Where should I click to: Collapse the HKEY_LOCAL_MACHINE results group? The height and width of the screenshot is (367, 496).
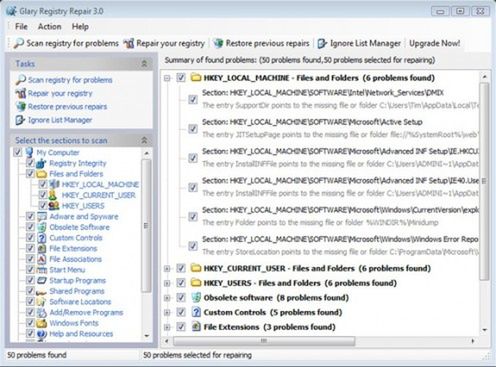pos(167,78)
